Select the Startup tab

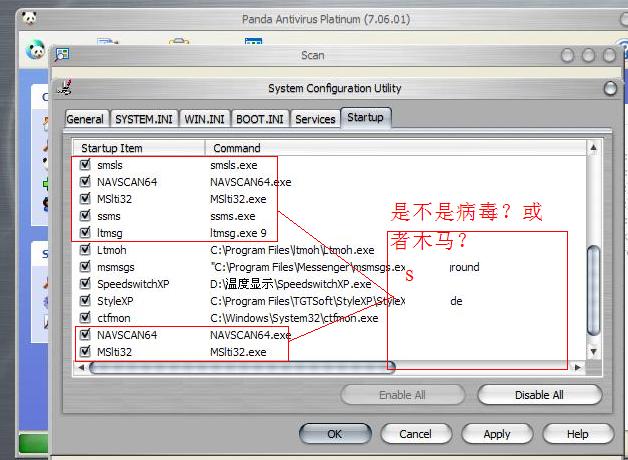(365, 117)
